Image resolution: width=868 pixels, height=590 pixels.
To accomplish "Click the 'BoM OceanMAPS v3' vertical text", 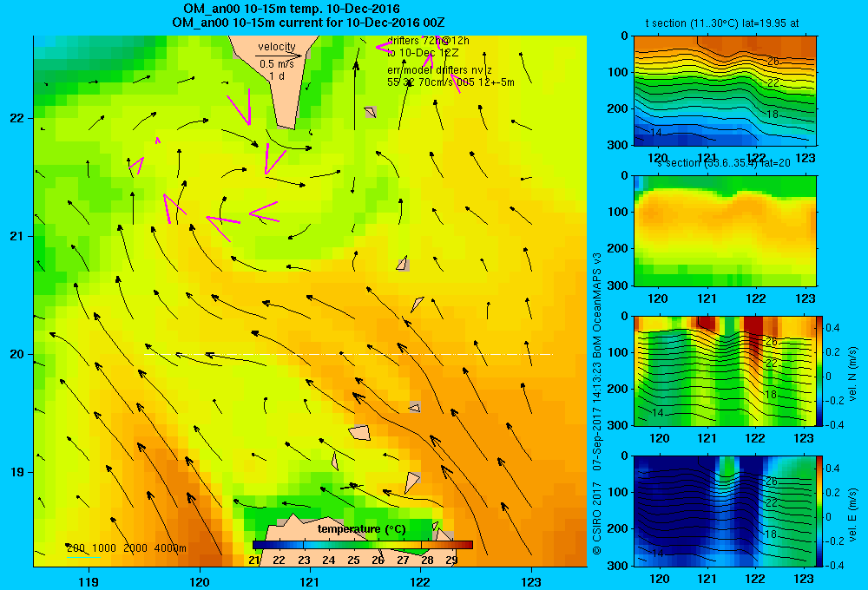I will [597, 304].
